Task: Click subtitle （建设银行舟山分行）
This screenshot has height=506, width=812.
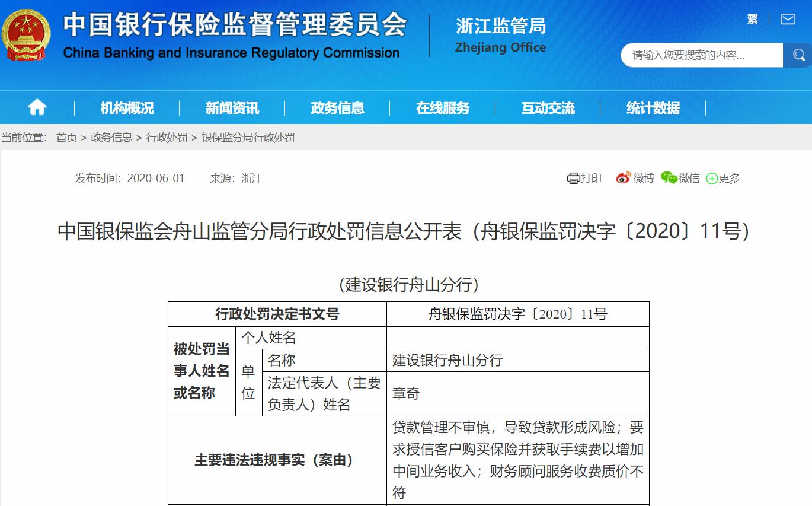Action: click(409, 285)
